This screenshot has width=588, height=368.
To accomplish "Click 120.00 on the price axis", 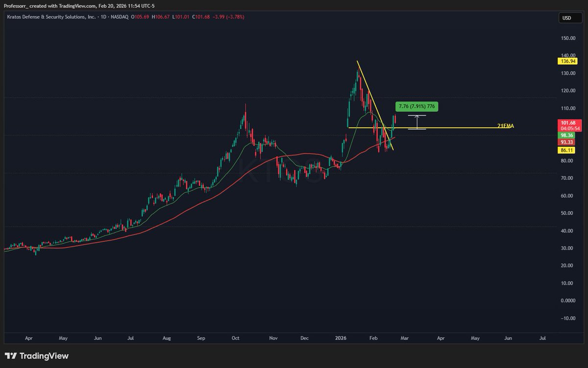I will [569, 91].
